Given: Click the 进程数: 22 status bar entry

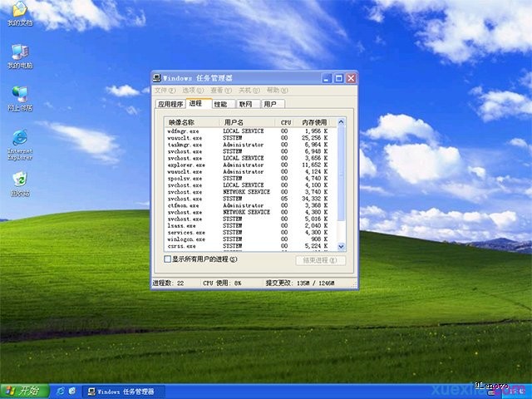Looking at the screenshot, I should [x=168, y=283].
